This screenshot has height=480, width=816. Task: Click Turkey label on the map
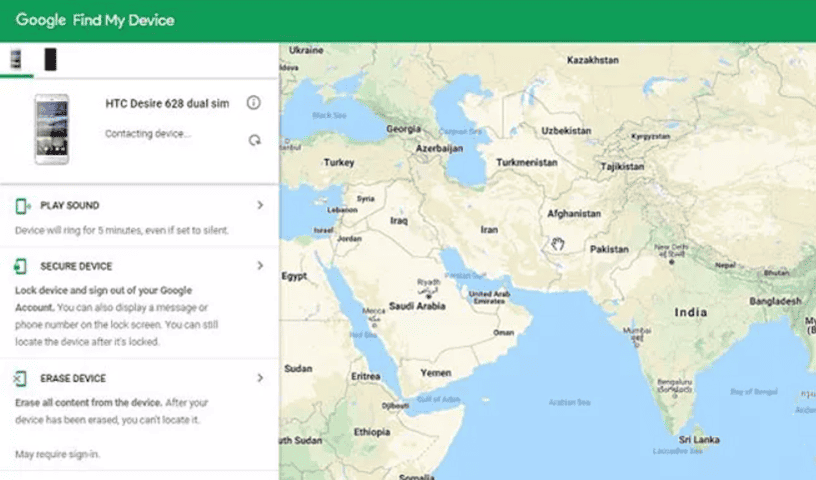339,162
